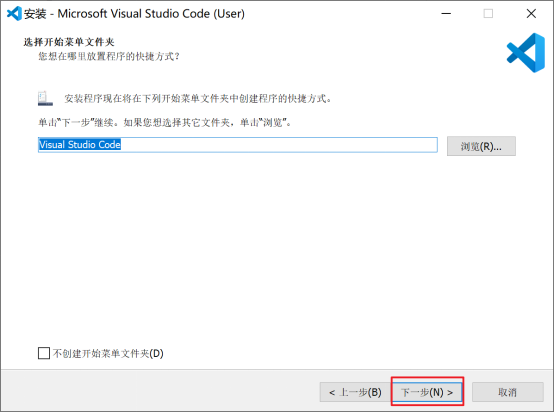Click empty area of folder name field

279,145
